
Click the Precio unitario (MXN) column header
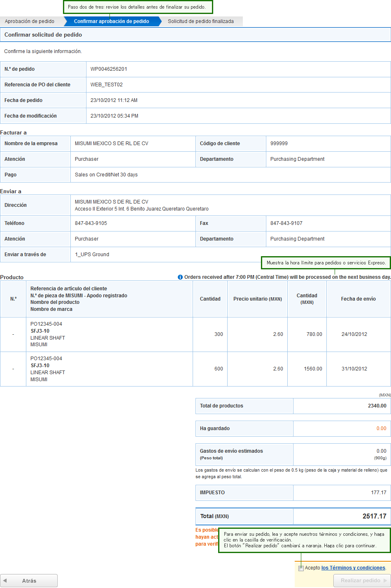tap(258, 299)
